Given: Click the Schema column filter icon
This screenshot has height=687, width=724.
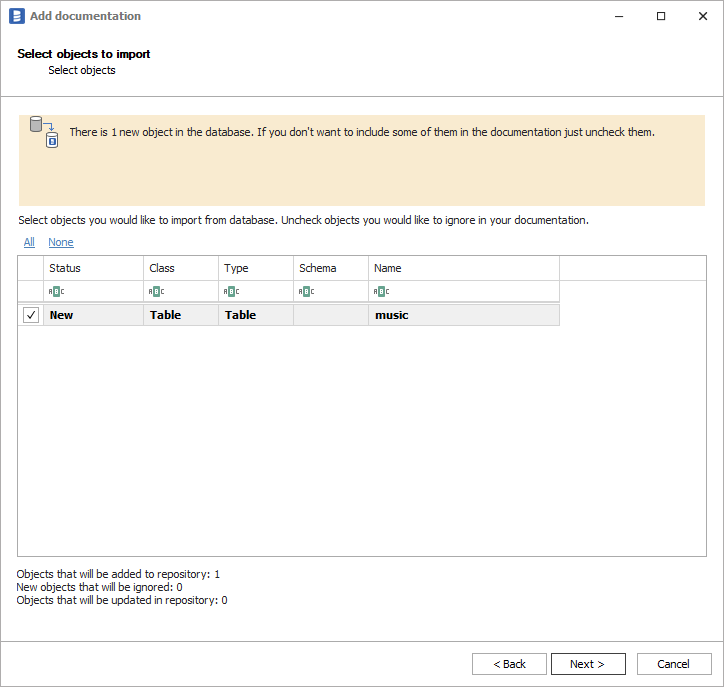Looking at the screenshot, I should [x=306, y=292].
